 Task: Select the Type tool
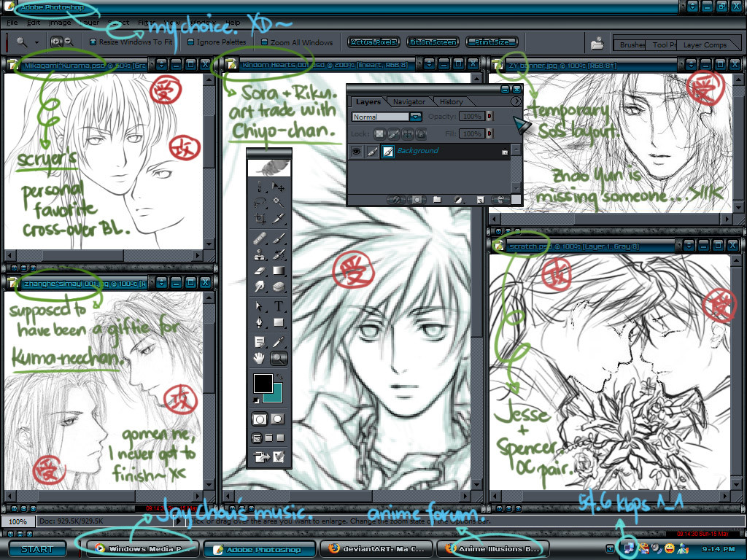click(278, 306)
